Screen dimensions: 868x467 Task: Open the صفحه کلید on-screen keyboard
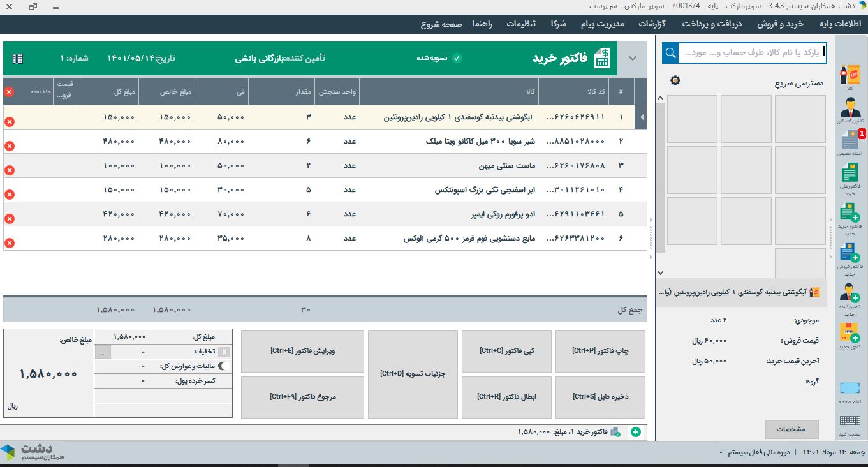(x=849, y=425)
